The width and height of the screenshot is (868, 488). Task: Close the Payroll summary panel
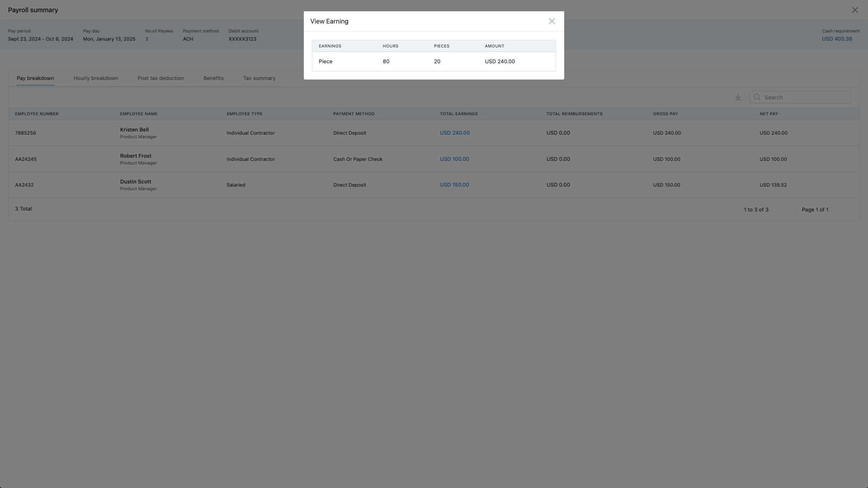coord(854,10)
